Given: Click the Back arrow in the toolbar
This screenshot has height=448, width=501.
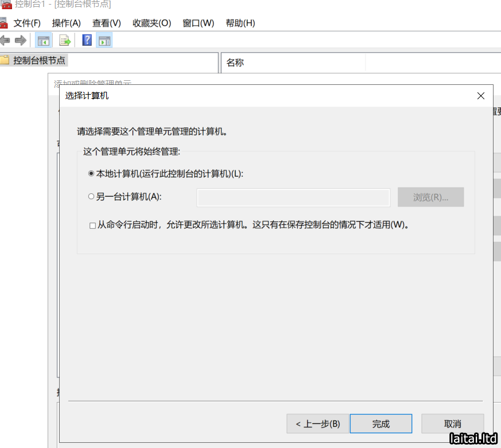Looking at the screenshot, I should tap(5, 40).
